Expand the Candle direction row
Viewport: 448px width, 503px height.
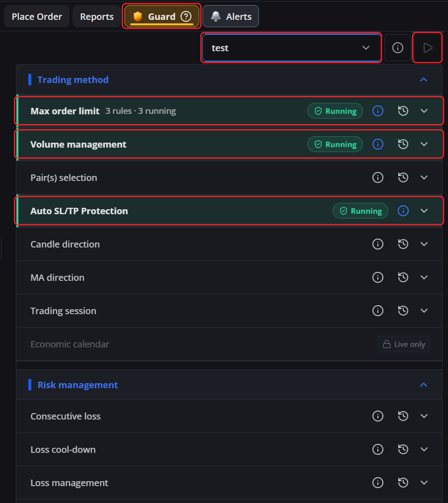point(424,244)
